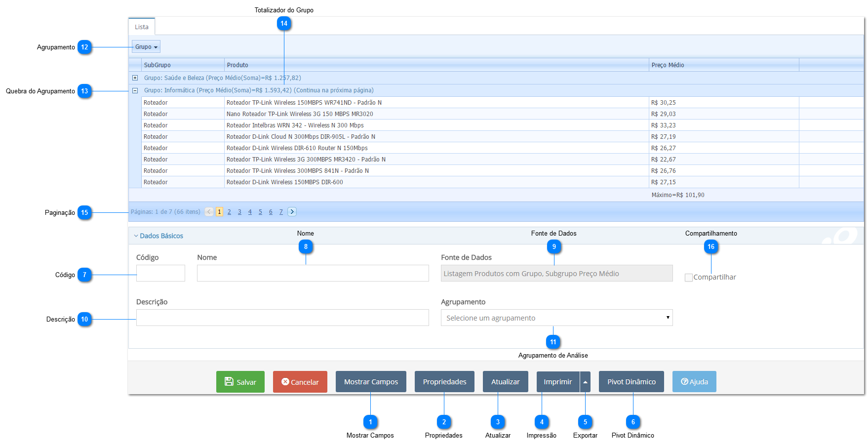
Task: Click the Fonte de Dados field
Action: (556, 273)
